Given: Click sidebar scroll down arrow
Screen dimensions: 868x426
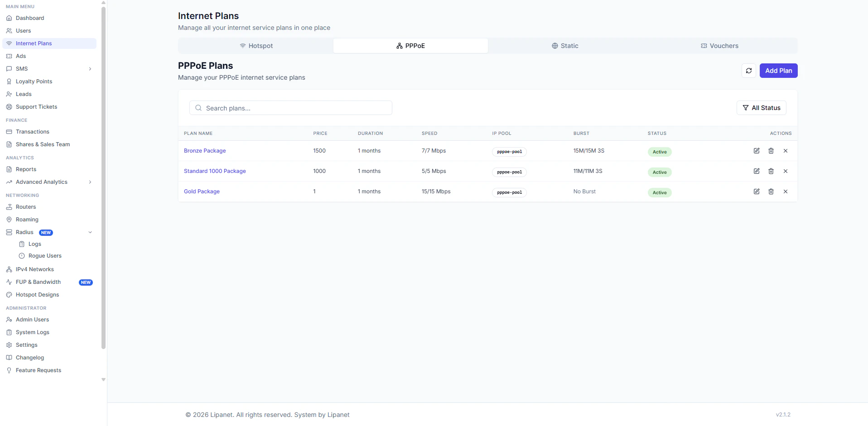Looking at the screenshot, I should pyautogui.click(x=103, y=380).
